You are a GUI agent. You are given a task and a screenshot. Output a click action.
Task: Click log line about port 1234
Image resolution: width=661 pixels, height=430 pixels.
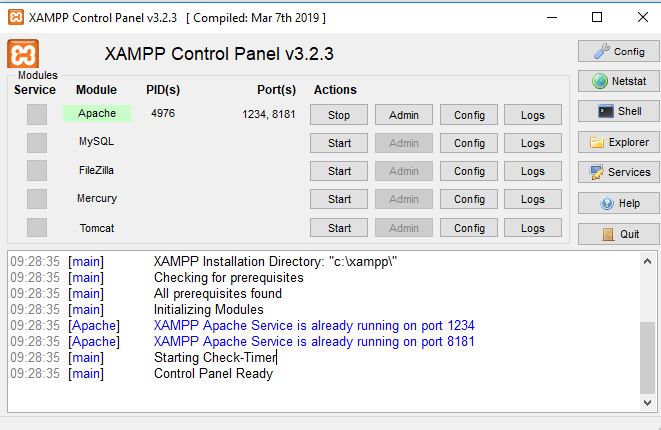pyautogui.click(x=314, y=325)
